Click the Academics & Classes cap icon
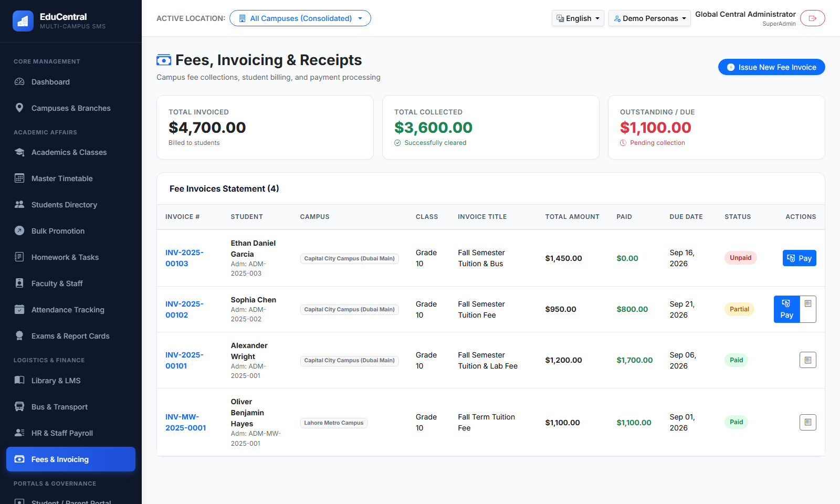Screen dimensions: 840x504 tap(19, 152)
